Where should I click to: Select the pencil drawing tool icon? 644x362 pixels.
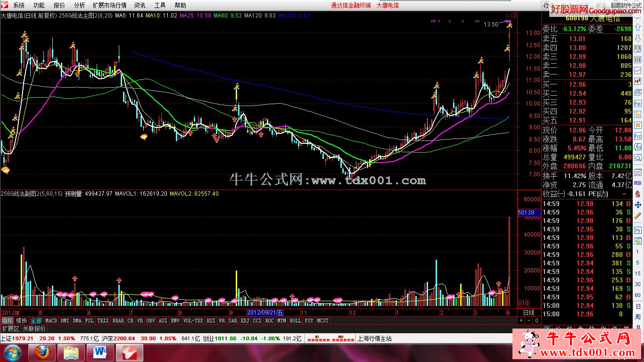(x=638, y=216)
